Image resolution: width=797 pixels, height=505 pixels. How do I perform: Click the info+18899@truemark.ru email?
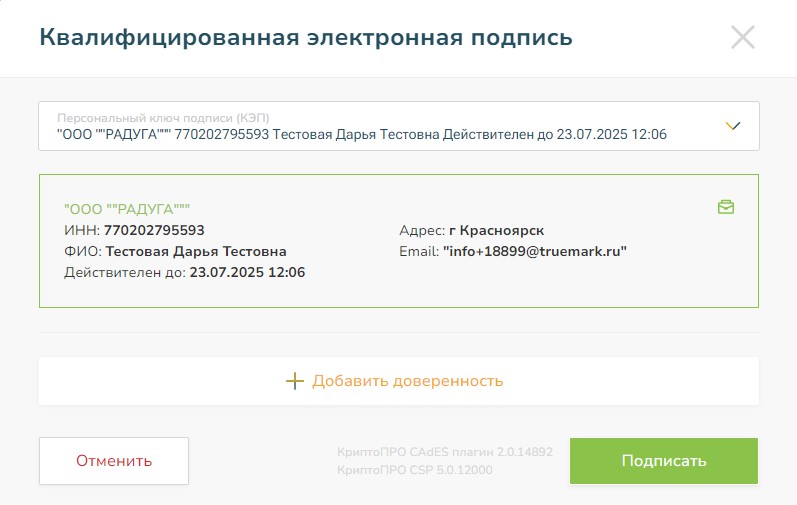pyautogui.click(x=534, y=251)
